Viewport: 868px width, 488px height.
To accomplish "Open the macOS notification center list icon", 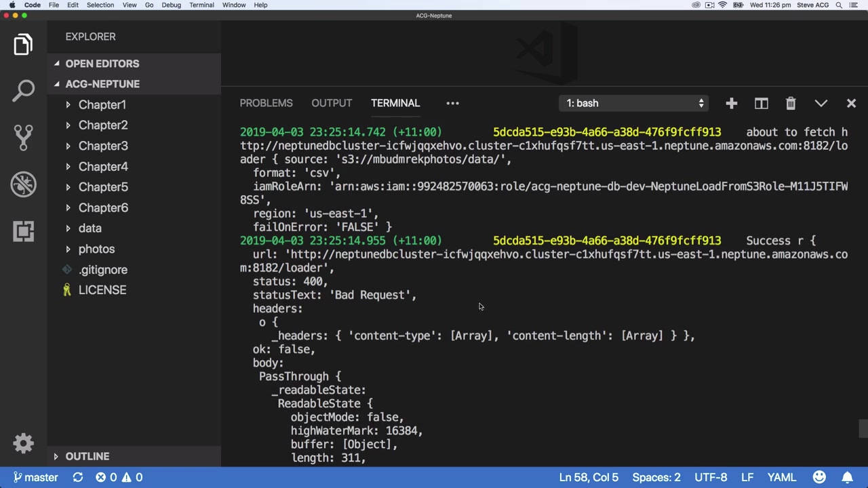I will tap(855, 5).
